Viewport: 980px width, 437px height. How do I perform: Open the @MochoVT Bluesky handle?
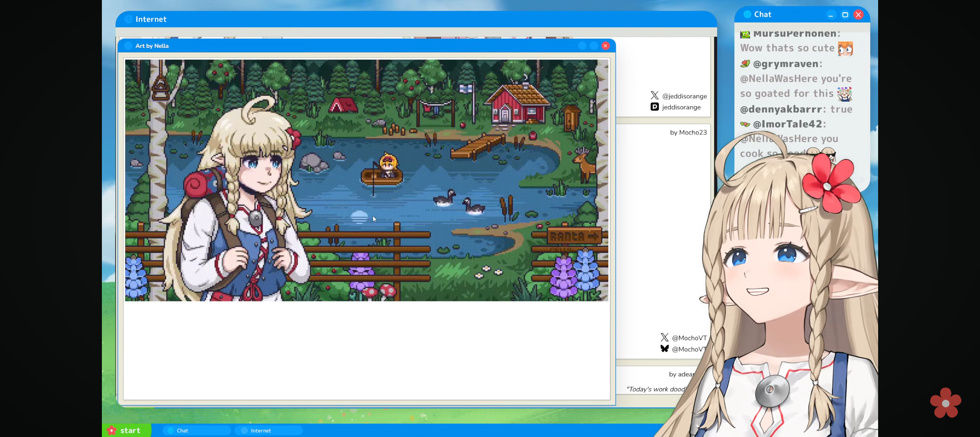coord(689,349)
